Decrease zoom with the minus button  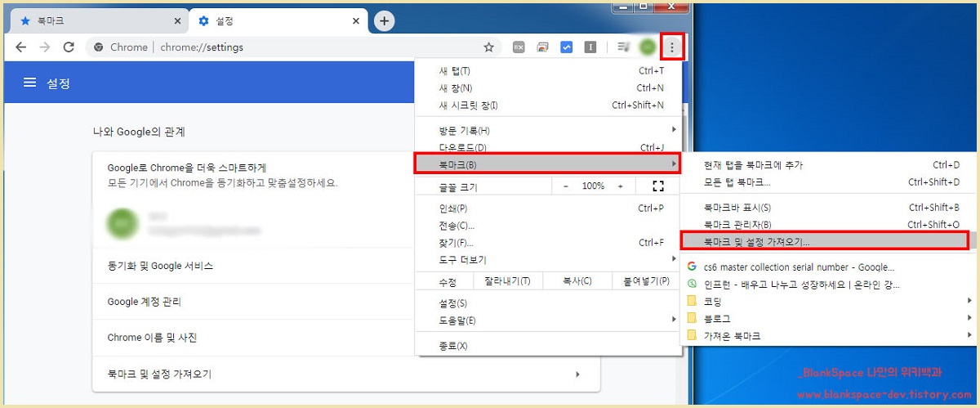pyautogui.click(x=567, y=186)
